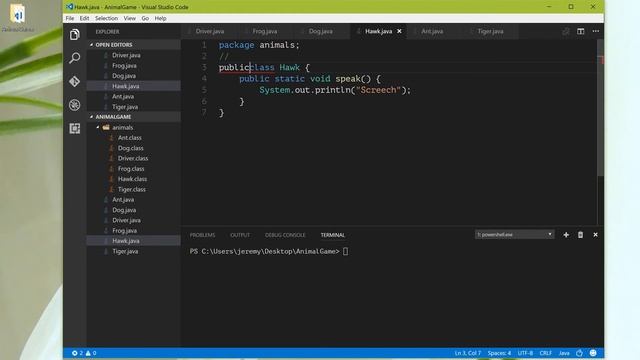The height and width of the screenshot is (360, 640).
Task: Click Ln 3, Col 7 in status bar
Action: coord(467,353)
